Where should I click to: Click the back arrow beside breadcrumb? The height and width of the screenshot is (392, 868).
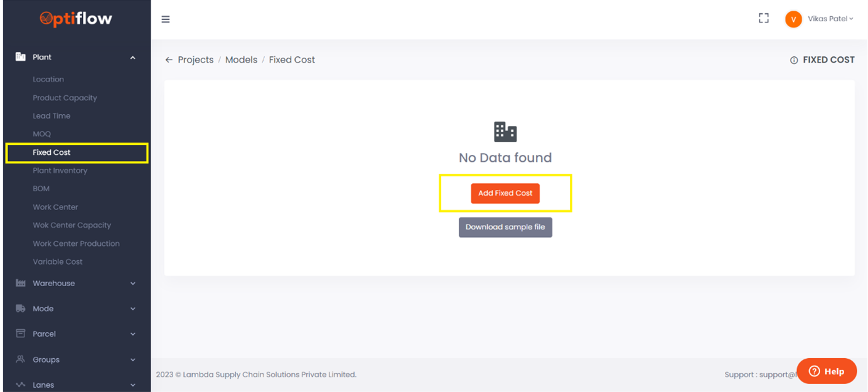(x=168, y=59)
